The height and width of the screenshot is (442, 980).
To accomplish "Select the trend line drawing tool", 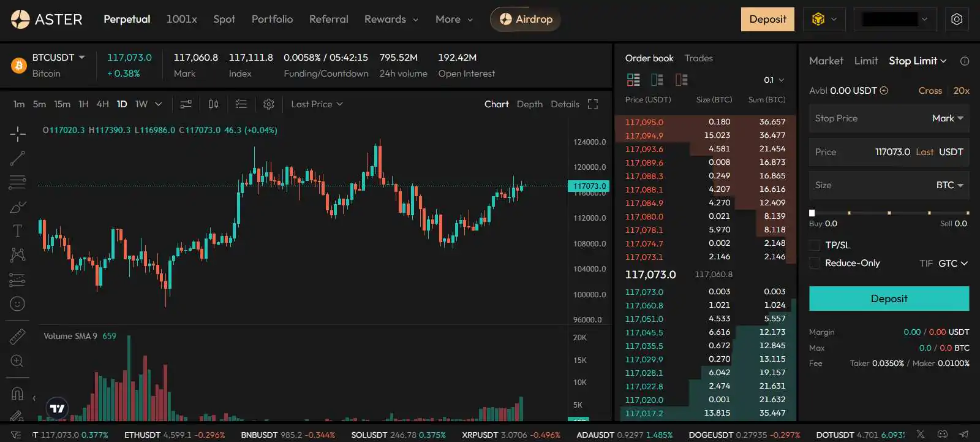I will coord(17,159).
